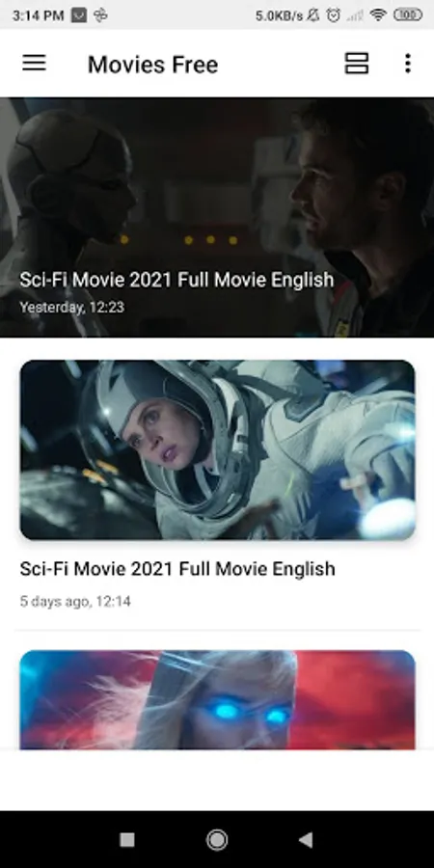434x868 pixels.
Task: Open the hamburger navigation menu
Action: 34,63
